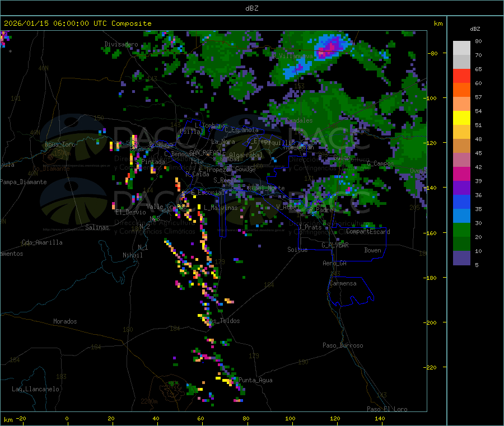Click the Soitue map label
Screen dimensions: 504x426
297,250
